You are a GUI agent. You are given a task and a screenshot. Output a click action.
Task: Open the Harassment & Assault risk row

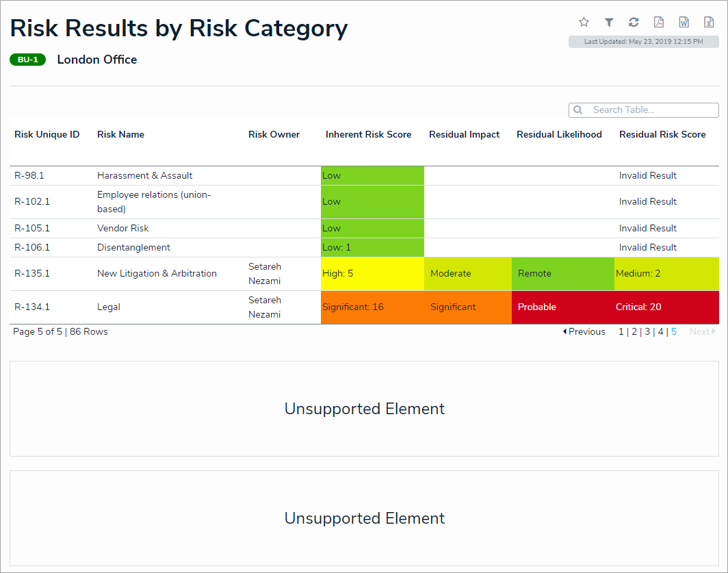tap(145, 176)
